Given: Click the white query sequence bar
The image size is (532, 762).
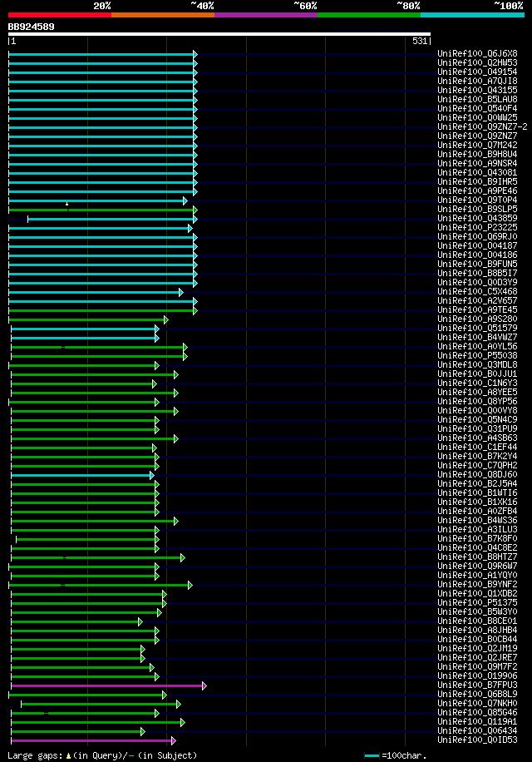Looking at the screenshot, I should (x=219, y=34).
